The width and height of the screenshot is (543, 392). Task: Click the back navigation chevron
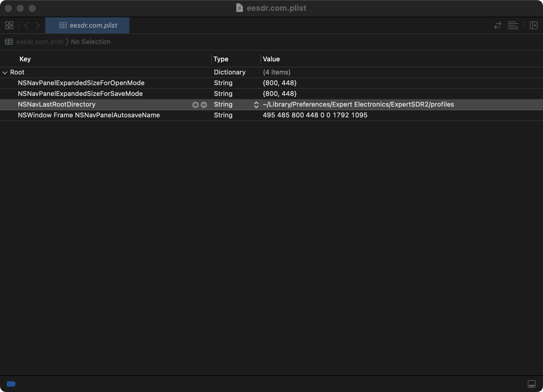[x=27, y=25]
